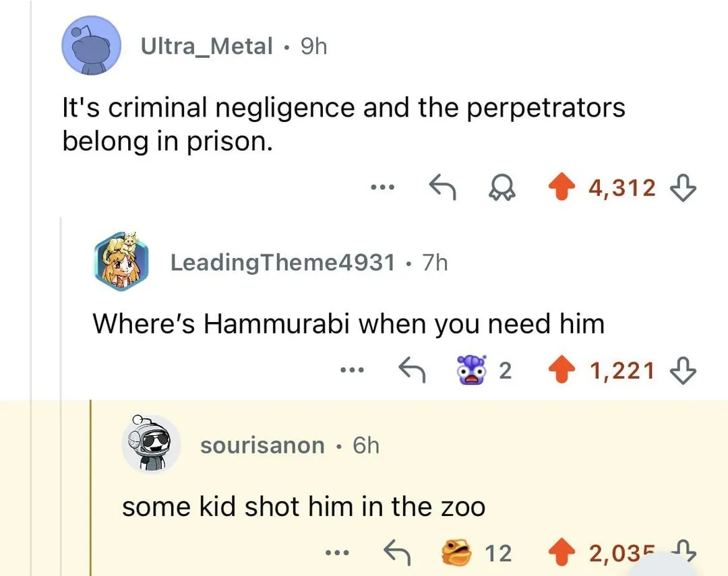This screenshot has width=728, height=576.
Task: Open Ultra_Metal's user profile
Action: (x=207, y=46)
